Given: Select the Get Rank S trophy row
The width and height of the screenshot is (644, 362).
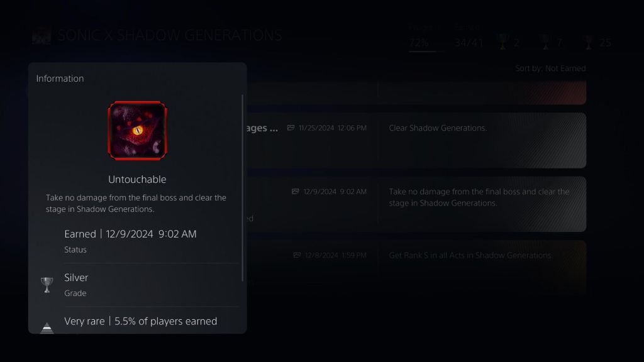Looking at the screenshot, I should pyautogui.click(x=416, y=266).
